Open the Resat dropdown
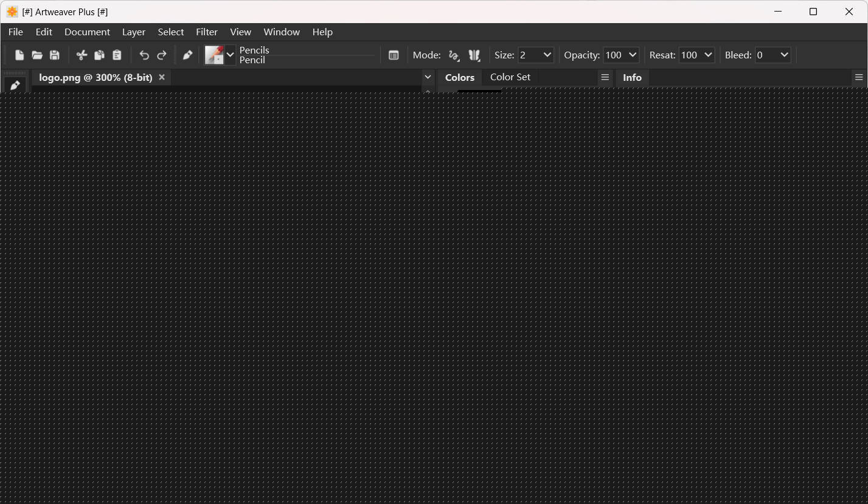This screenshot has height=504, width=868. point(708,55)
